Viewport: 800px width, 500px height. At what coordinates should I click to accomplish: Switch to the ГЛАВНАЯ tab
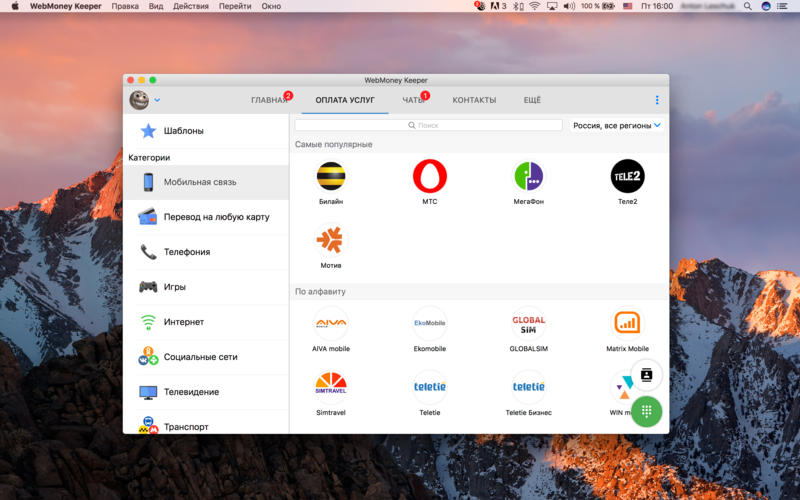click(x=269, y=100)
